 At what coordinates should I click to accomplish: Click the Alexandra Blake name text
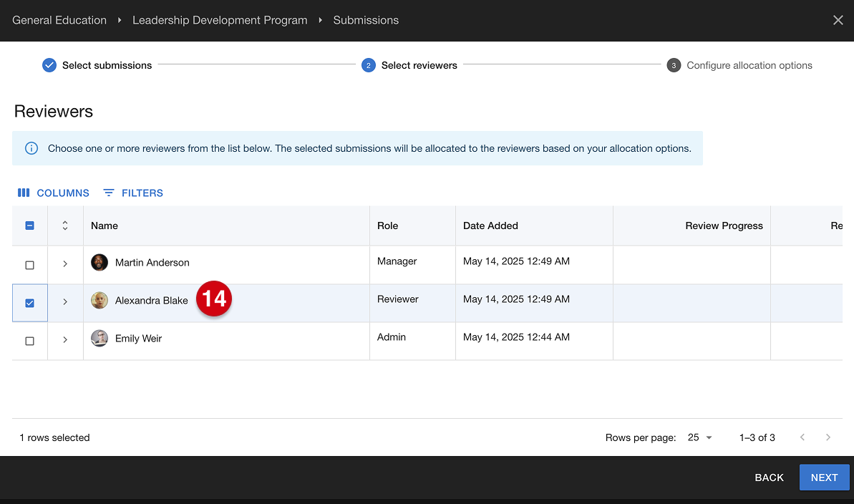[x=152, y=301]
